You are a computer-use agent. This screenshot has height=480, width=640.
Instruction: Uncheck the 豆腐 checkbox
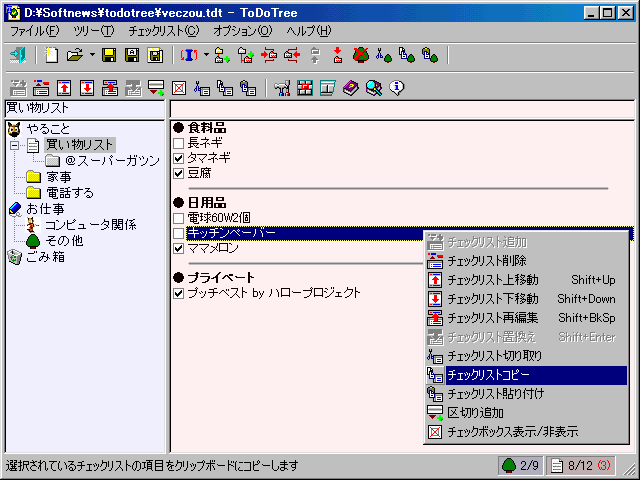click(178, 173)
